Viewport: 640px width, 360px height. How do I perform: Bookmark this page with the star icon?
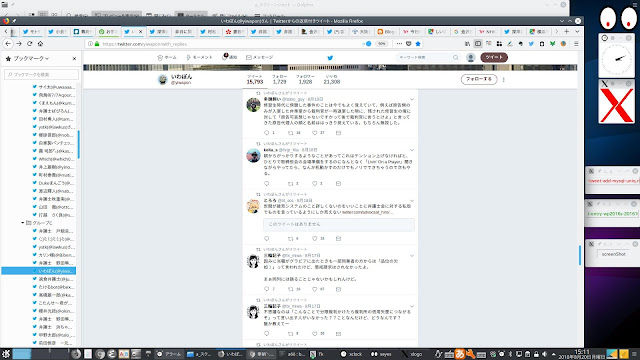[x=418, y=44]
